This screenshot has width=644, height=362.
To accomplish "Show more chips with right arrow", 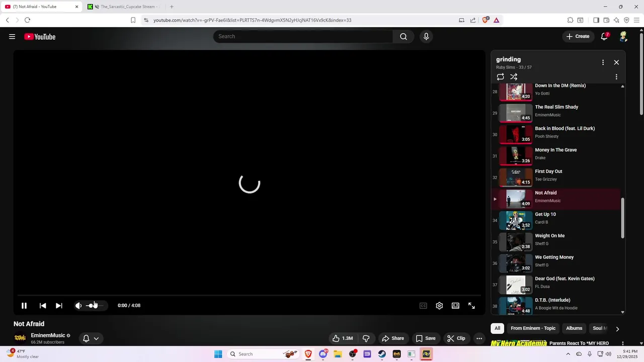I will [617, 329].
